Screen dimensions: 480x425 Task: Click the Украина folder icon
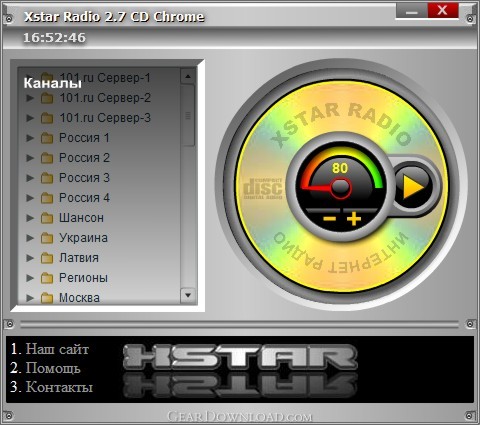47,238
